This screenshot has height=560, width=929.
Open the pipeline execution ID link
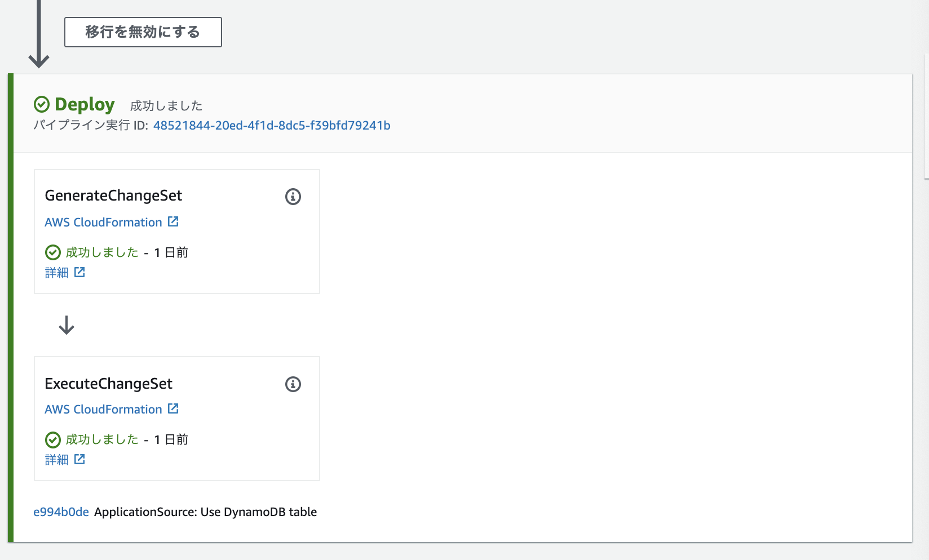tap(272, 125)
